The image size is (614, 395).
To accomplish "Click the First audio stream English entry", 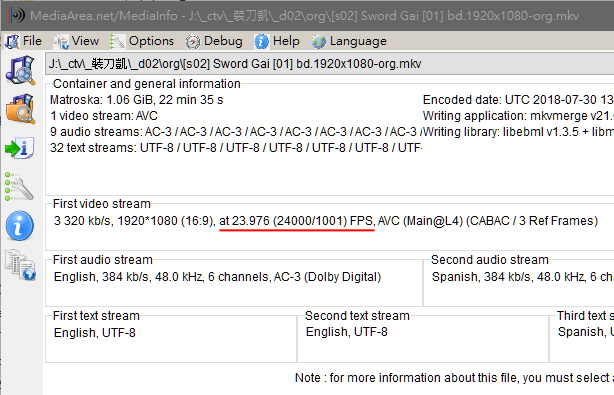I will pyautogui.click(x=217, y=277).
